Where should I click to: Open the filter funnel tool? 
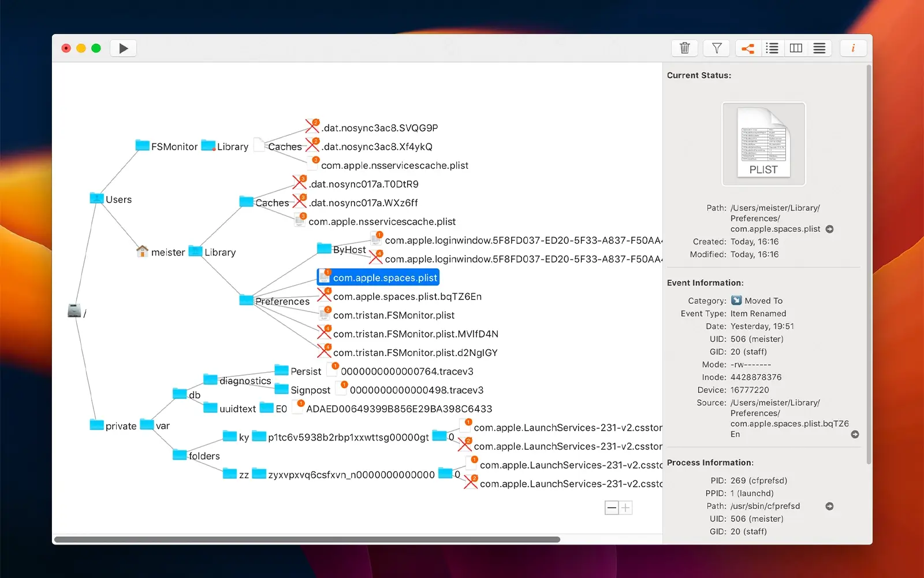click(717, 49)
